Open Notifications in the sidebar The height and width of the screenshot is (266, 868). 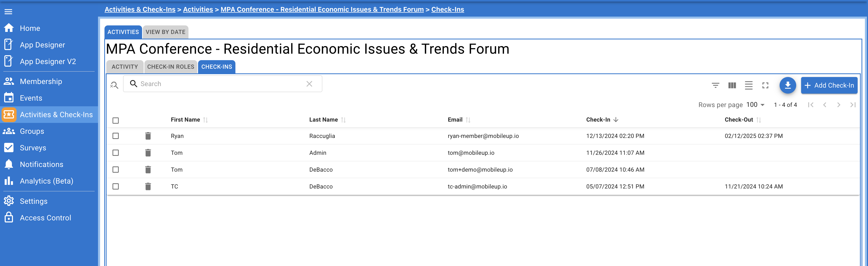click(x=42, y=164)
